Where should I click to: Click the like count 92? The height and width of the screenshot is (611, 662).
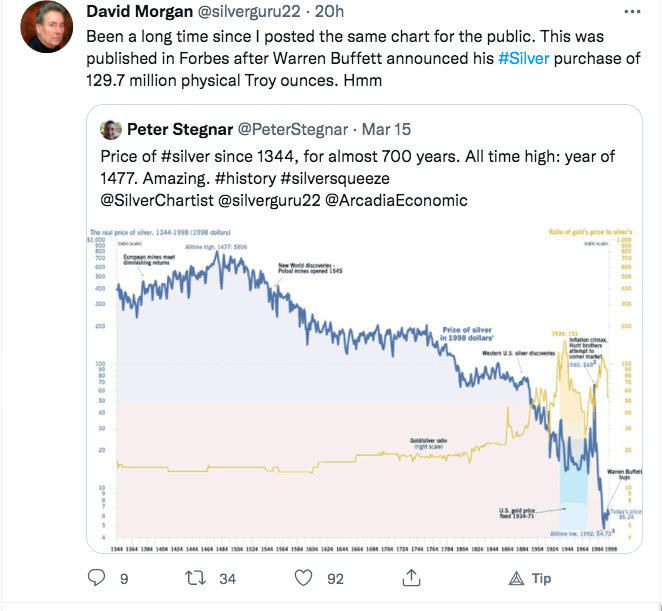334,578
